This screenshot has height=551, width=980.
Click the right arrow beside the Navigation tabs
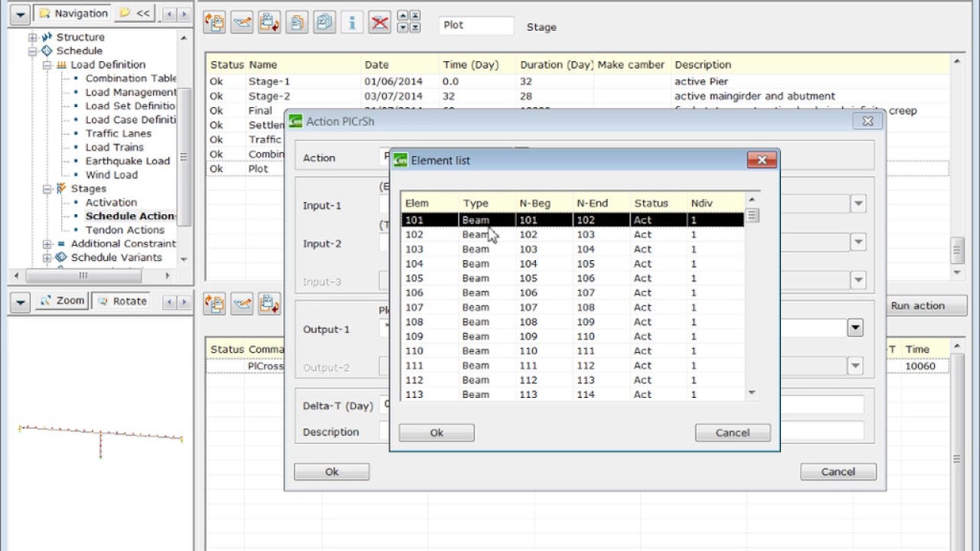pos(184,14)
